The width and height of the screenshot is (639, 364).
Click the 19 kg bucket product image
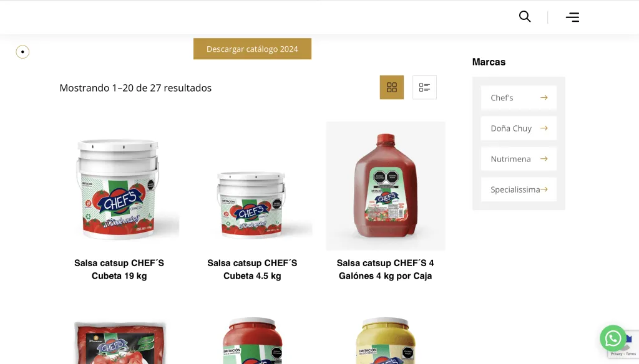click(x=119, y=186)
